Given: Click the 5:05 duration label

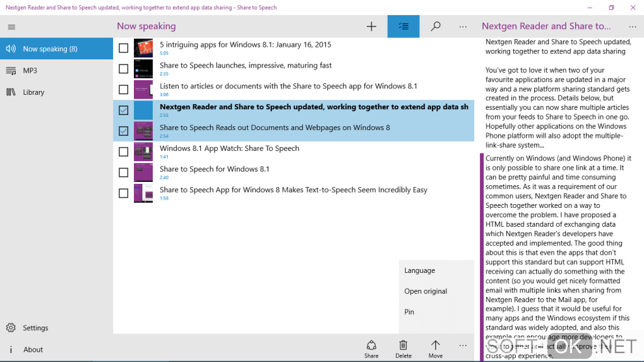Looking at the screenshot, I should tap(164, 53).
